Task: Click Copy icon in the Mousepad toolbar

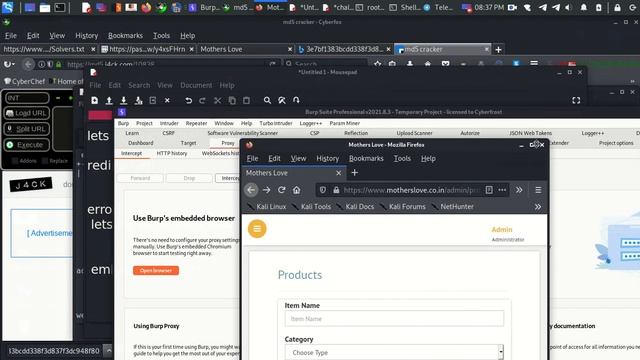Action: (232, 100)
